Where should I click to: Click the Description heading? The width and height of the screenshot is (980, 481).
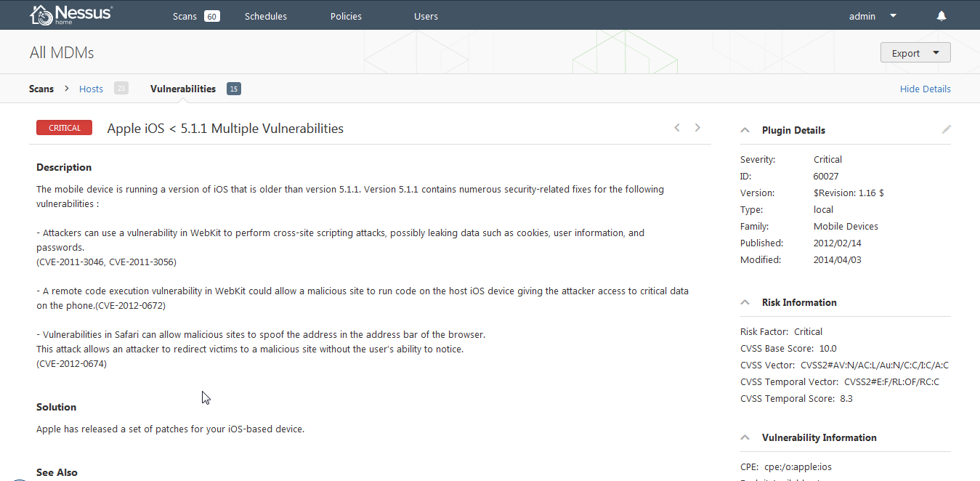64,167
